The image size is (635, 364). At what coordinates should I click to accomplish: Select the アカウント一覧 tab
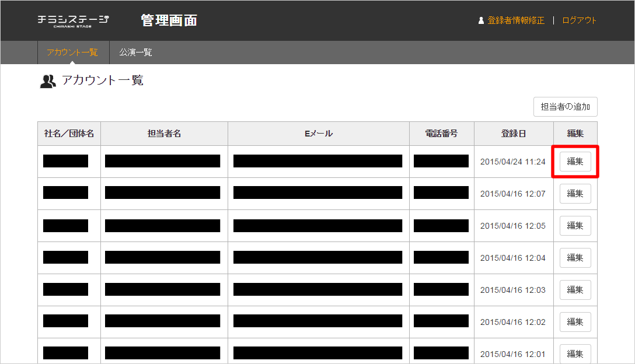pos(72,52)
